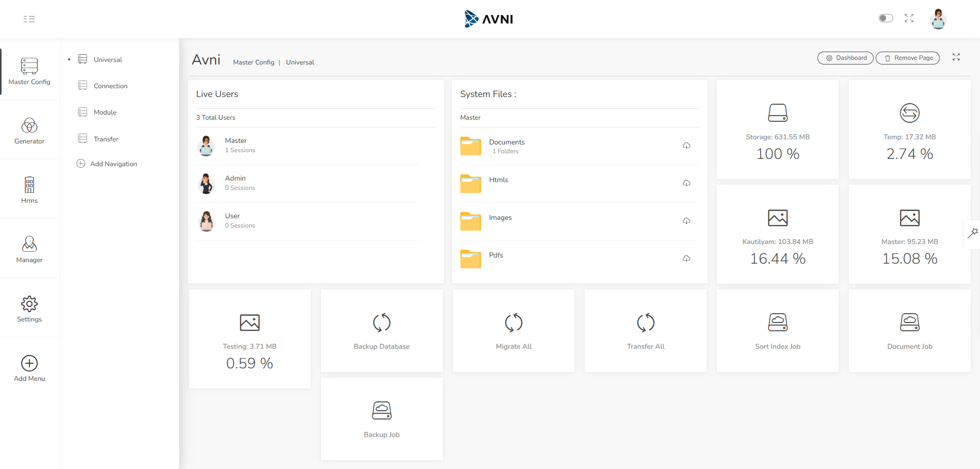Click cloud download icon for Pdfs folder
The height and width of the screenshot is (469, 980).
tap(686, 258)
